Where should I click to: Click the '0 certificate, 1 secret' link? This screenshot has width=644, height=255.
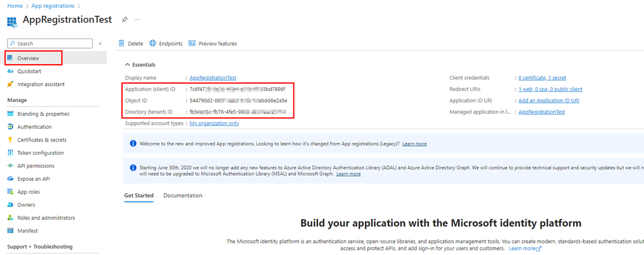coord(542,78)
